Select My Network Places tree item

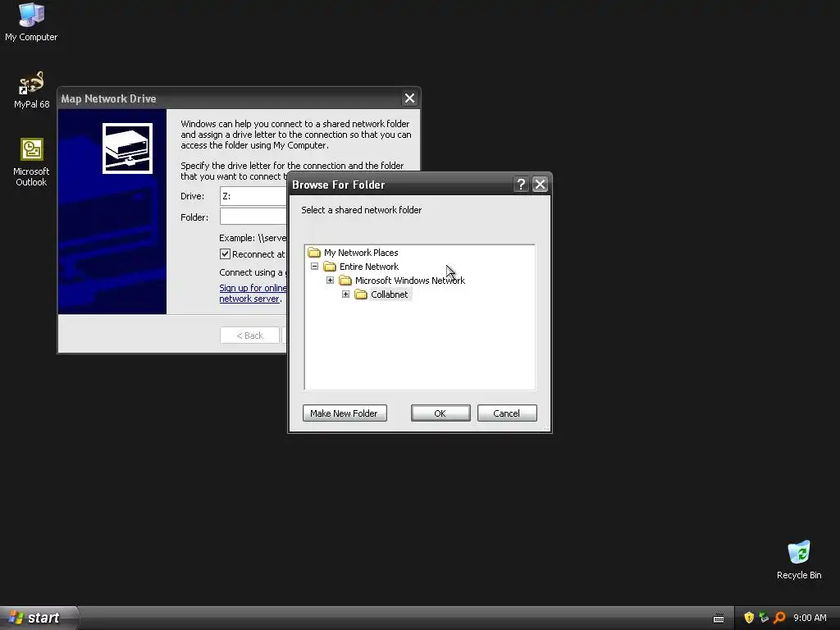(x=361, y=253)
